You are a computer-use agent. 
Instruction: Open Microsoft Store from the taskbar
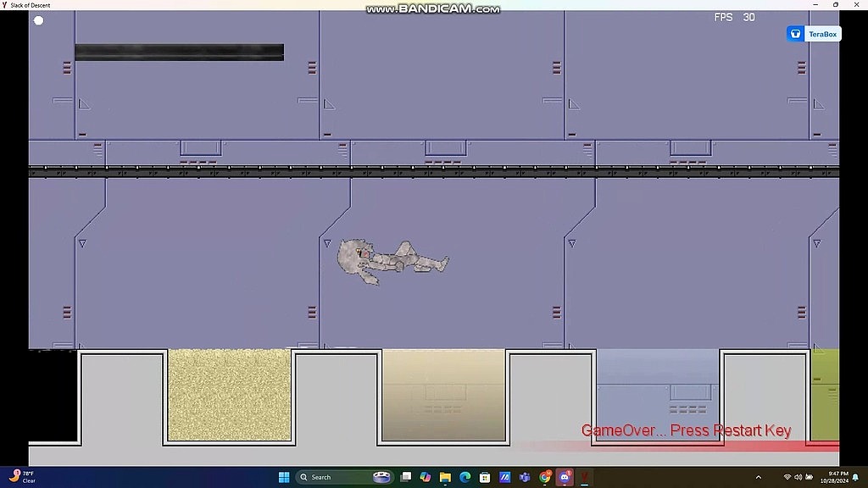click(485, 477)
